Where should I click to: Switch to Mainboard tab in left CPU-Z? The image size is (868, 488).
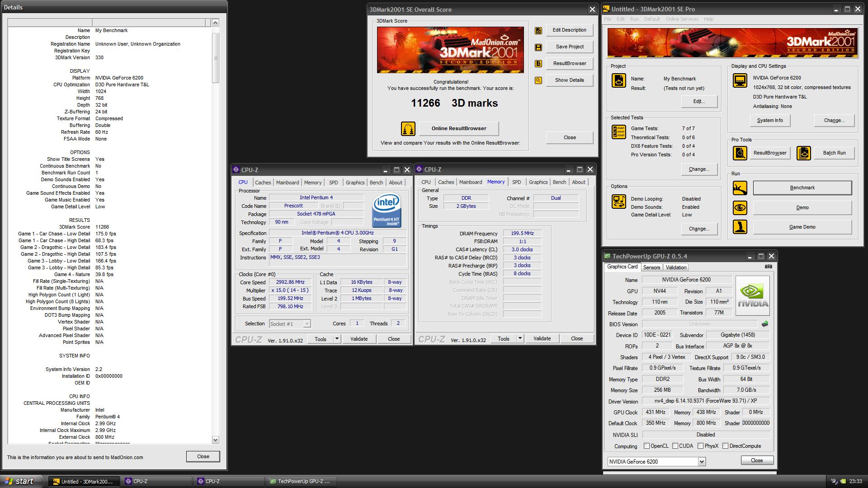coord(288,183)
